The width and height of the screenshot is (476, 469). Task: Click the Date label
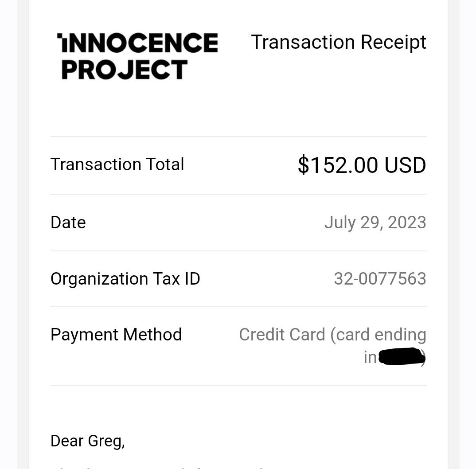click(x=68, y=223)
